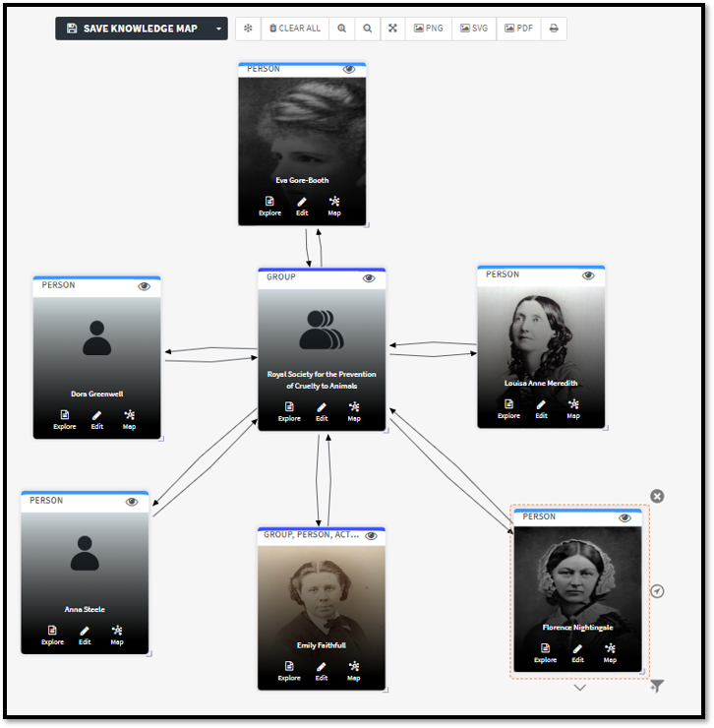Click the fit-to-screen expand icon

coord(392,29)
